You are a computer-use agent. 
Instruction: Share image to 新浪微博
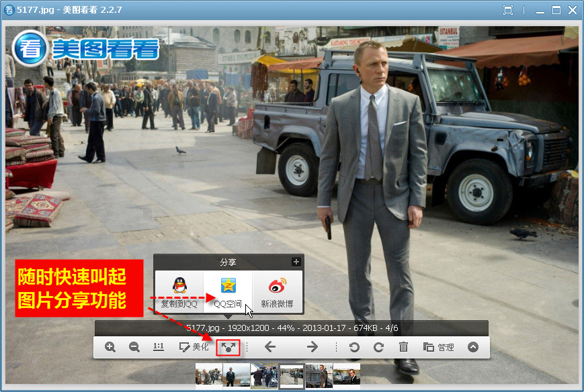(x=277, y=293)
